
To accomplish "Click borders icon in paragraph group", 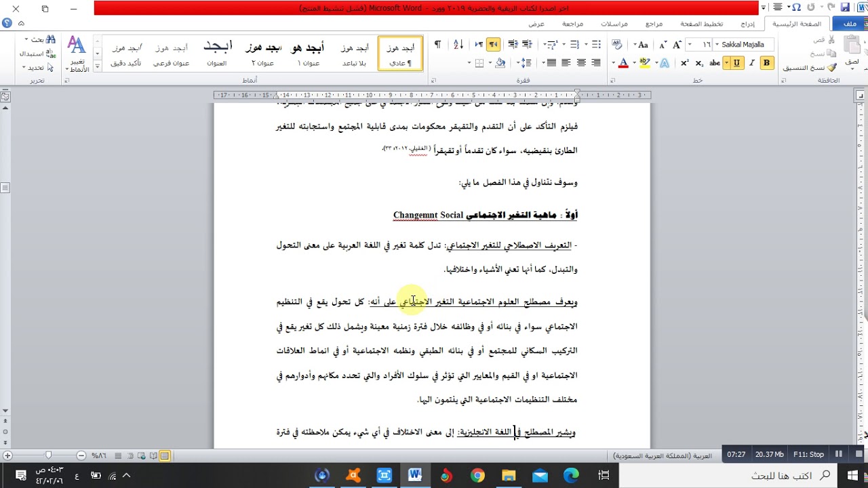I will [479, 62].
